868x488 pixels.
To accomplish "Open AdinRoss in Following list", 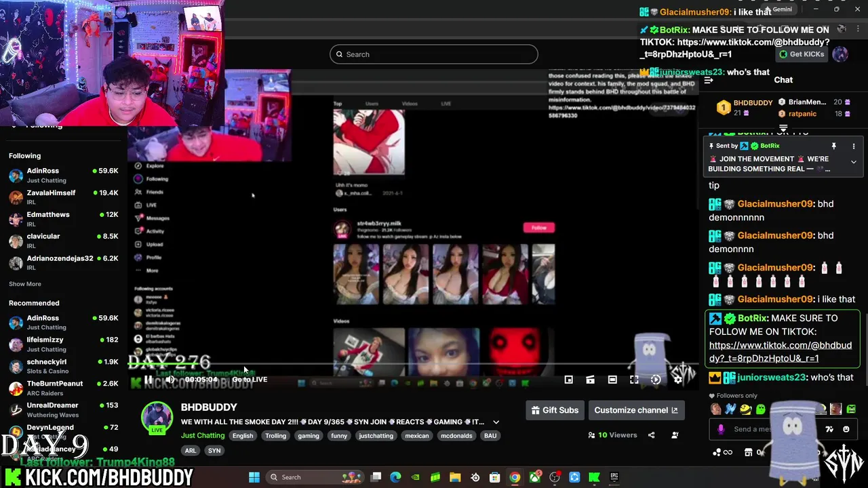I will 62,176.
